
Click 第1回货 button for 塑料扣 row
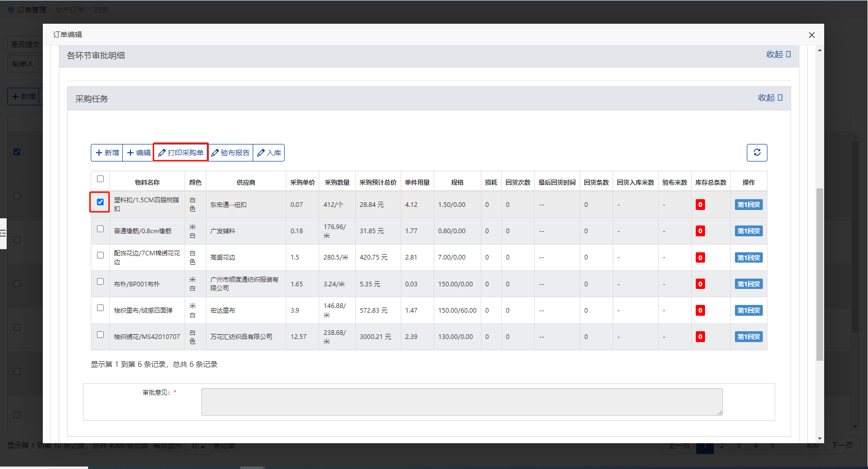748,205
